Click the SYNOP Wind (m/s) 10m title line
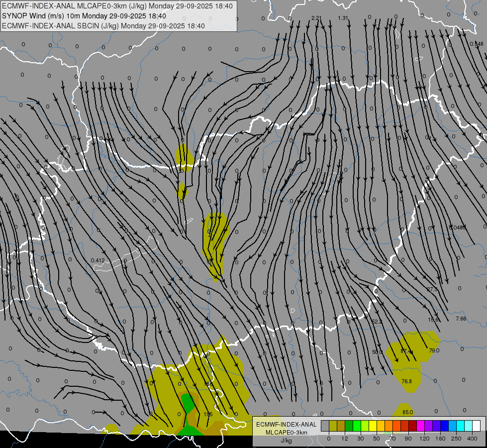This screenshot has height=448, width=487. [84, 16]
